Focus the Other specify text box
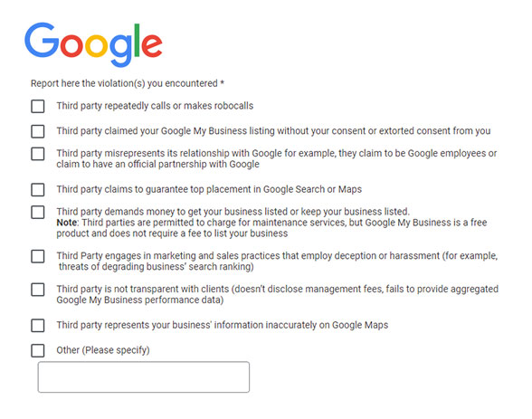 [x=144, y=377]
